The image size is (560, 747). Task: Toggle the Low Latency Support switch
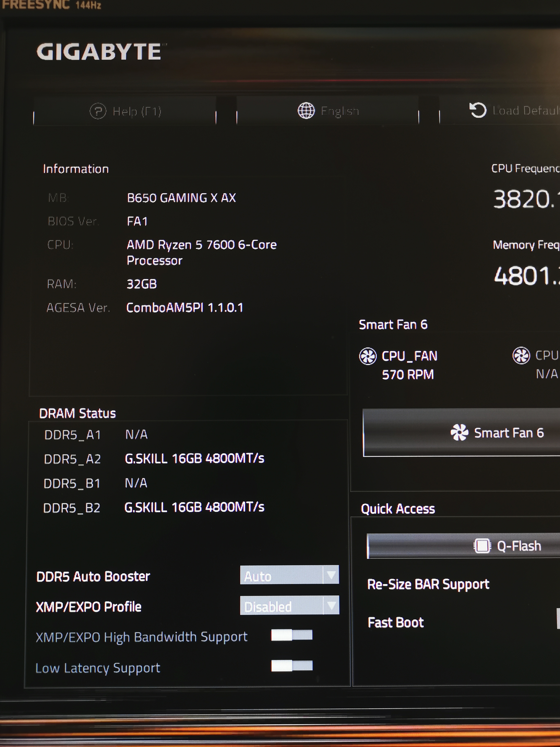[x=292, y=666]
